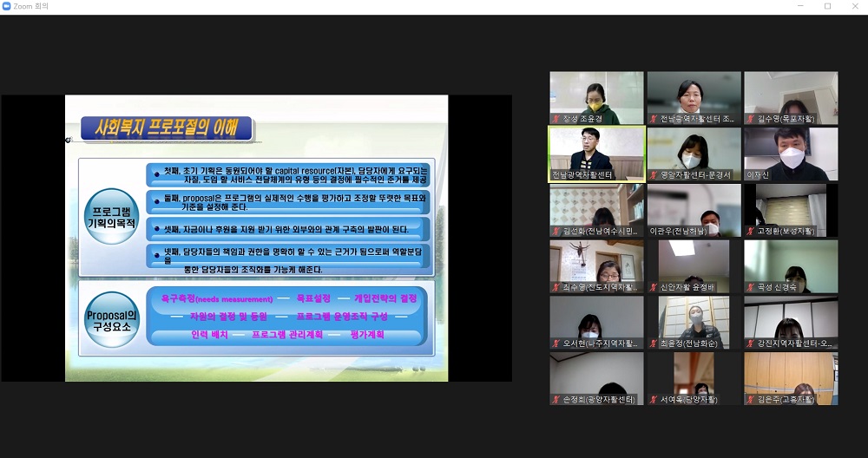Screen dimensions: 868x458
Task: Click muted mic icon on 최윤정(전남화순) tile
Action: 654,343
